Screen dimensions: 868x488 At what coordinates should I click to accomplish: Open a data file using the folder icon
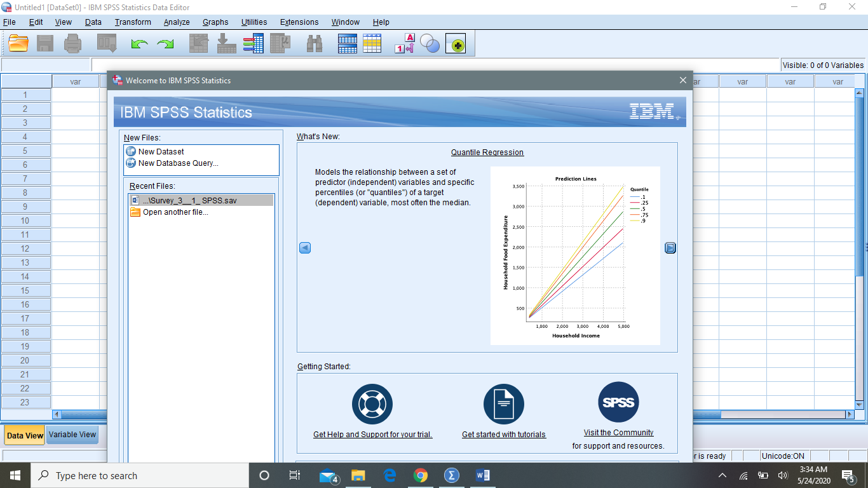[x=18, y=43]
